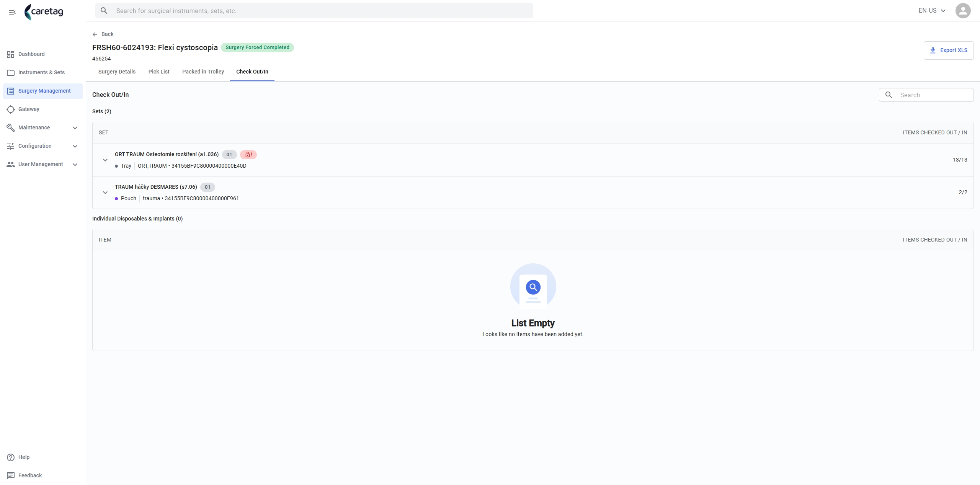Image resolution: width=980 pixels, height=485 pixels.
Task: Click the 2/2 checked out count
Action: (x=963, y=193)
